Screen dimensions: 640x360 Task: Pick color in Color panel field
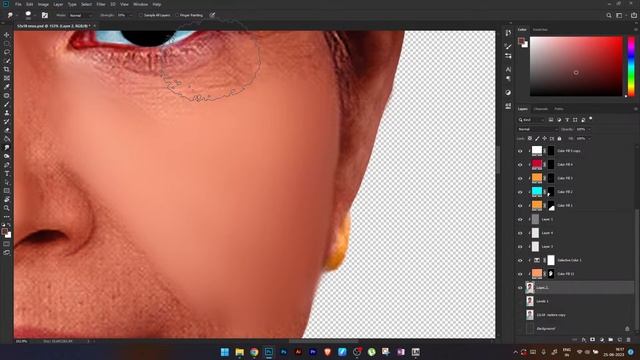(576, 66)
